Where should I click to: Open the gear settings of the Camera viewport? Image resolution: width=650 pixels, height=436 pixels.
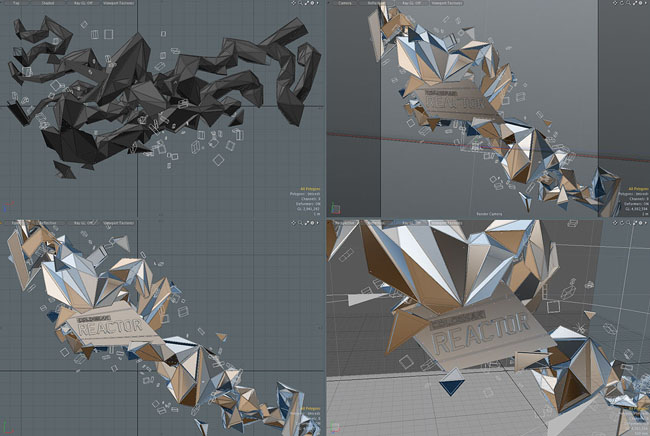coord(640,3)
